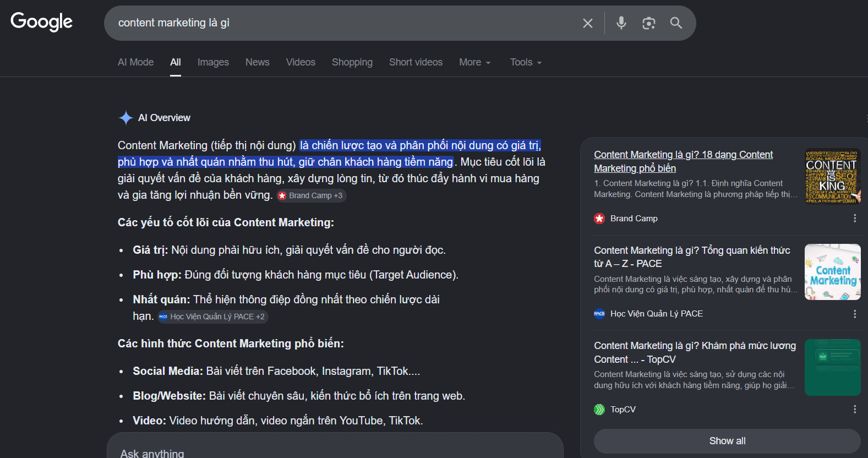Screen dimensions: 868x458
Task: Clear the search query with the X icon
Action: (x=588, y=23)
